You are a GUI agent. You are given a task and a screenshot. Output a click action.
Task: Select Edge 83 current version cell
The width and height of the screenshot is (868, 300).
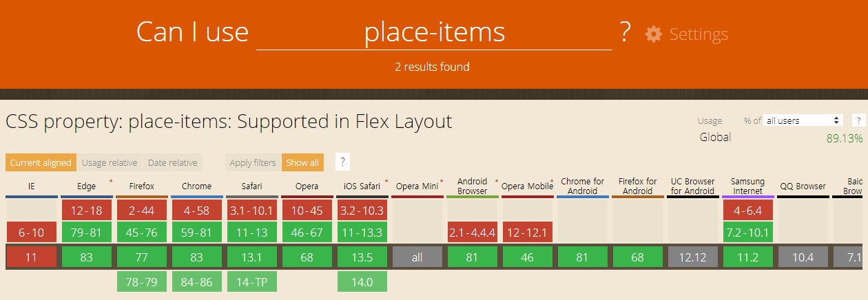click(86, 257)
